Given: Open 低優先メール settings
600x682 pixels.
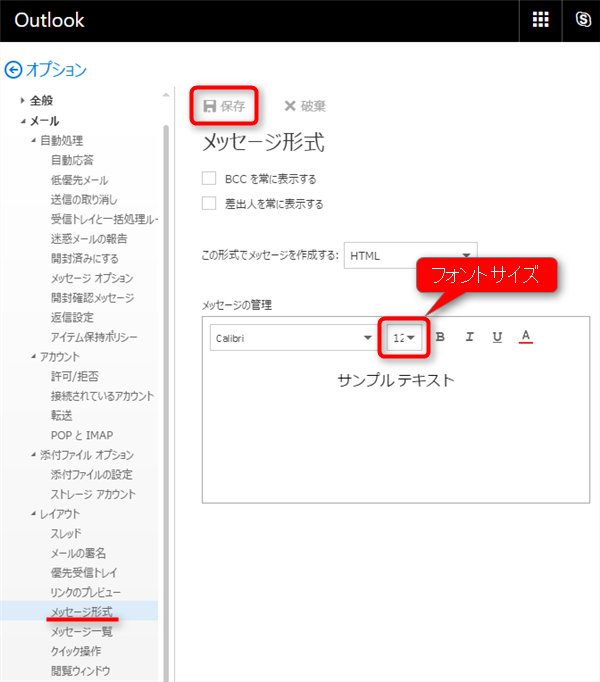Looking at the screenshot, I should [x=79, y=180].
